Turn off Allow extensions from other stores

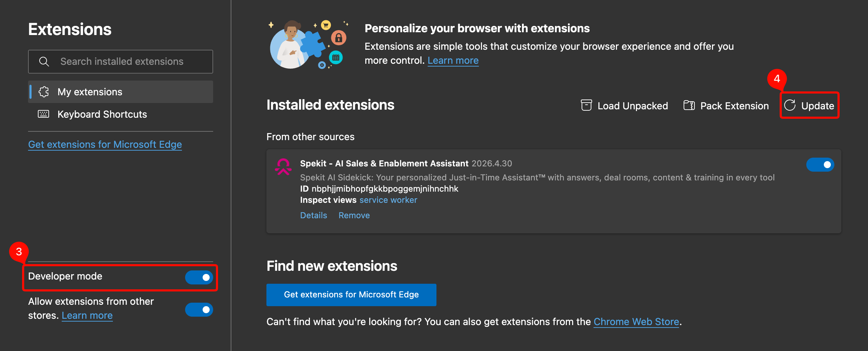click(199, 310)
